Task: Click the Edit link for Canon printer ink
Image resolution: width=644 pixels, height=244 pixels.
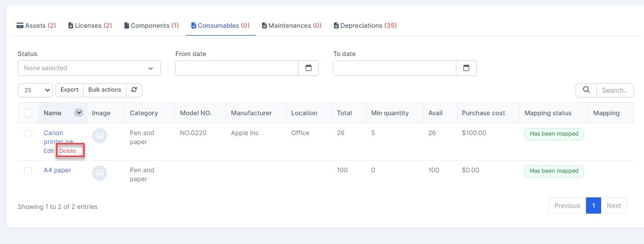Action: point(49,151)
